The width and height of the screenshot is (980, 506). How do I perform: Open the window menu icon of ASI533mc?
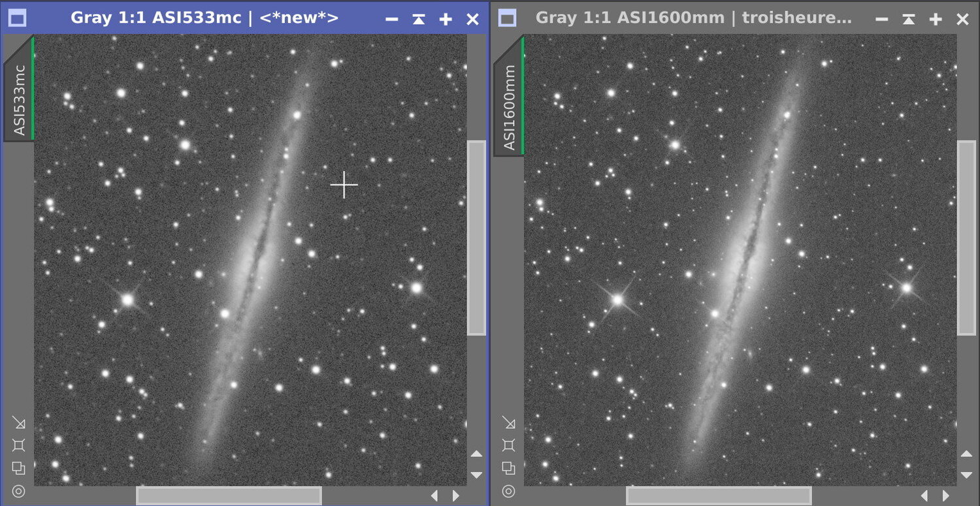pyautogui.click(x=17, y=18)
